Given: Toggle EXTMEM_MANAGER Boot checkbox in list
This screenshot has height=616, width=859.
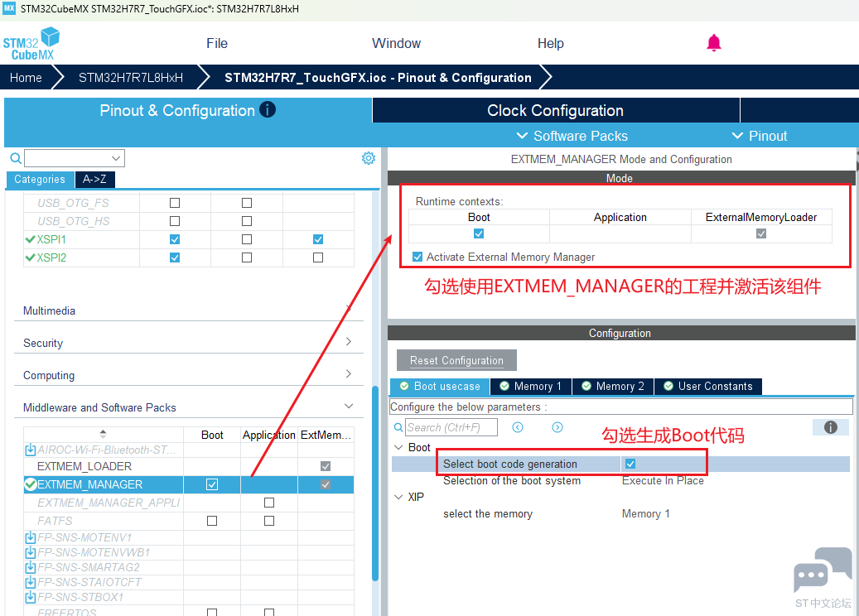Looking at the screenshot, I should (x=212, y=484).
